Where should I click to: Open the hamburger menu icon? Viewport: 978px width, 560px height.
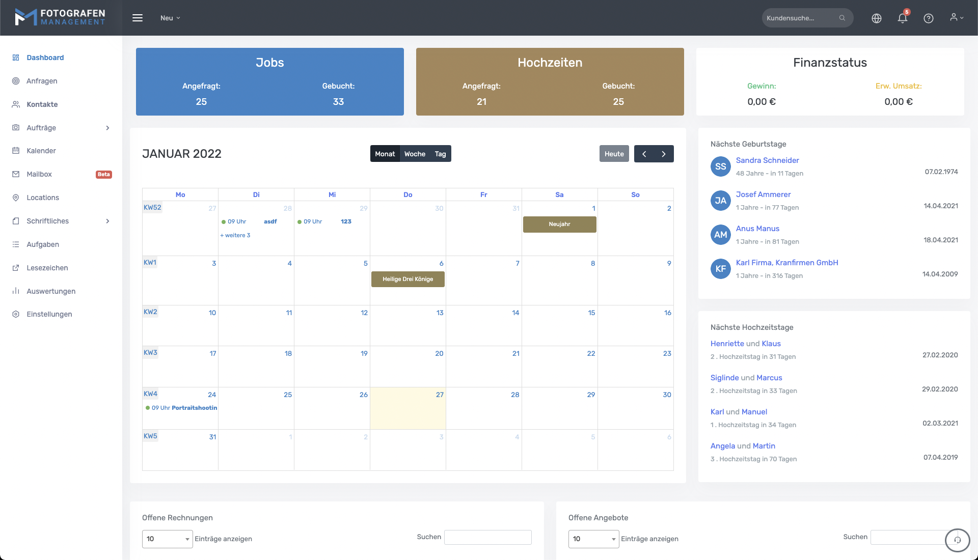[x=138, y=18]
